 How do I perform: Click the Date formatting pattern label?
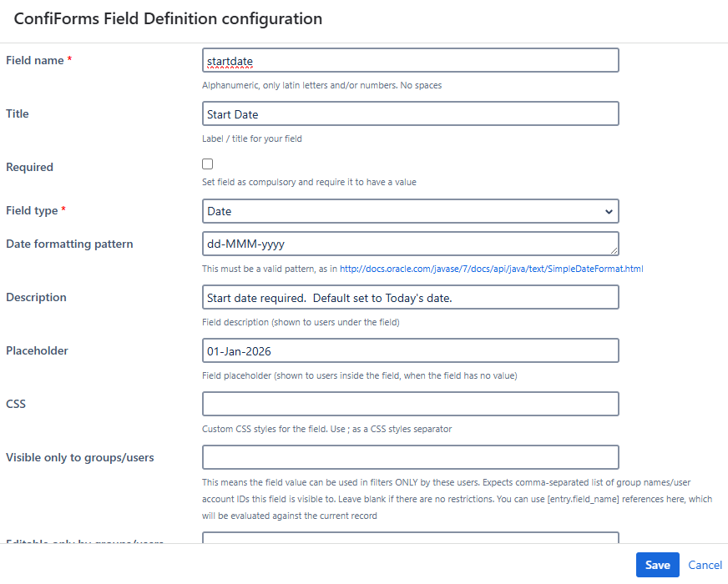[69, 244]
